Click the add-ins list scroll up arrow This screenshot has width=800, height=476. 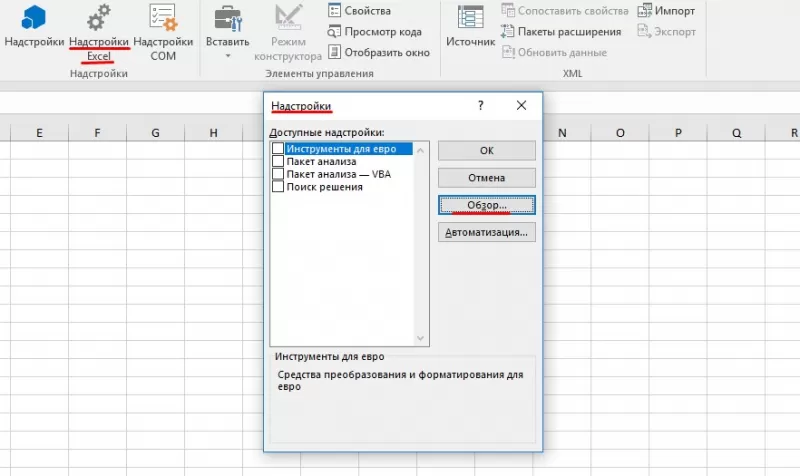(x=420, y=150)
